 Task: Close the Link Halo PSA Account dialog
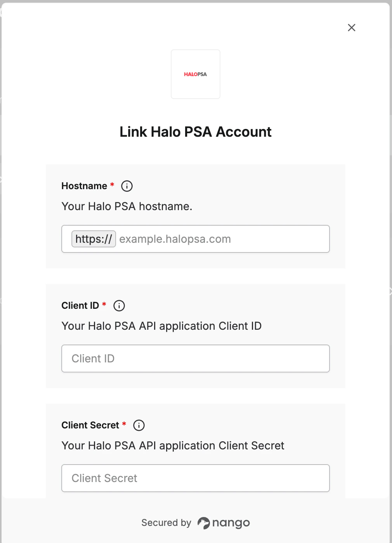point(352,28)
